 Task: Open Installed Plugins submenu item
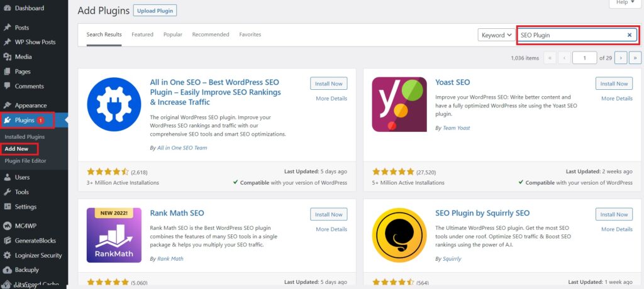click(25, 137)
